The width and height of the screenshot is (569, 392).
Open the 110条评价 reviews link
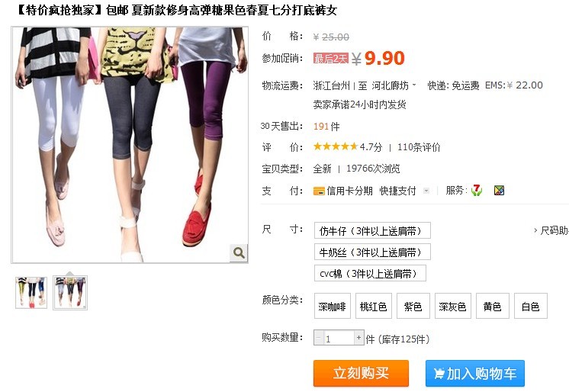pyautogui.click(x=419, y=147)
